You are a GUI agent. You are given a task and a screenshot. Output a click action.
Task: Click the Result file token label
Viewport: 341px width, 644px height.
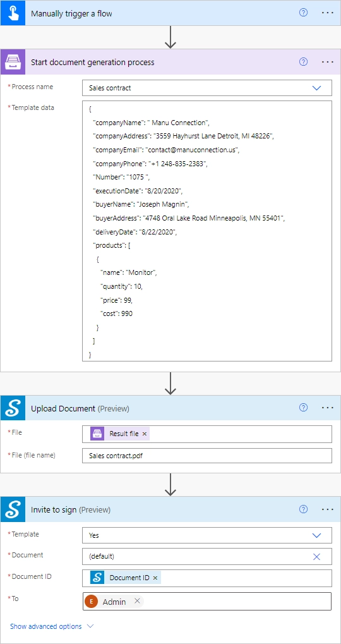124,434
